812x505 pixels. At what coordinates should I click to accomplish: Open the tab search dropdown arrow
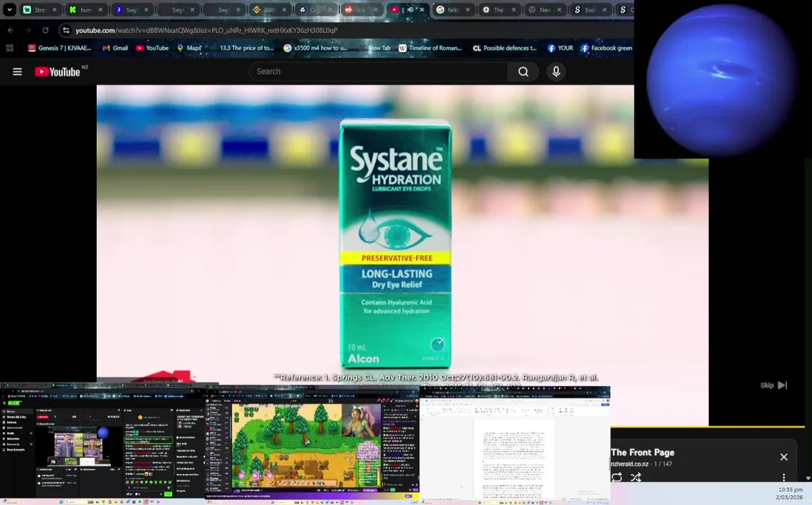point(9,9)
